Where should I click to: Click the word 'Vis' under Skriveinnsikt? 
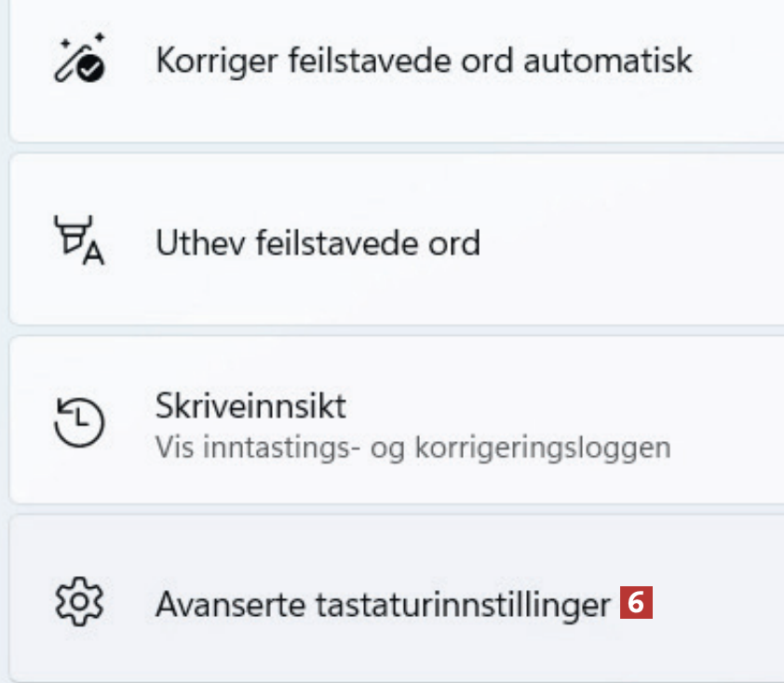(x=170, y=446)
